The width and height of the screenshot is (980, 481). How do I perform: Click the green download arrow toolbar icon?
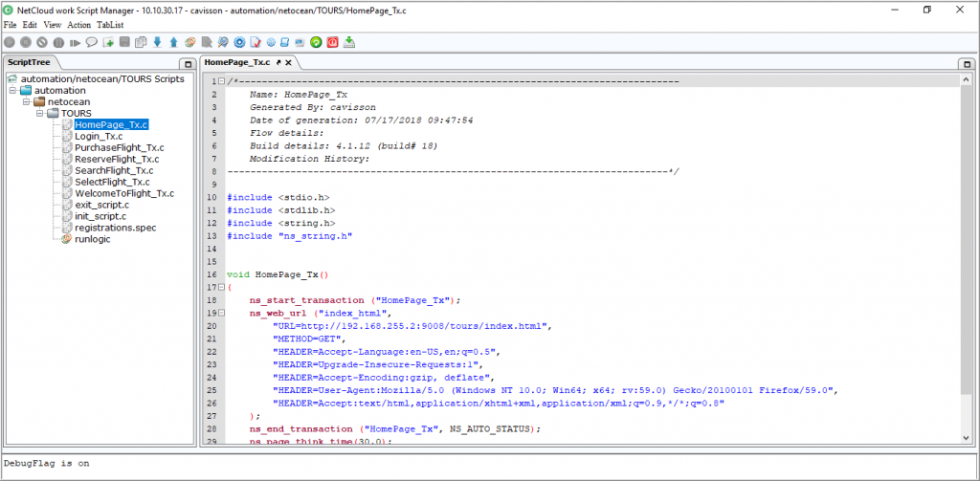(x=349, y=42)
